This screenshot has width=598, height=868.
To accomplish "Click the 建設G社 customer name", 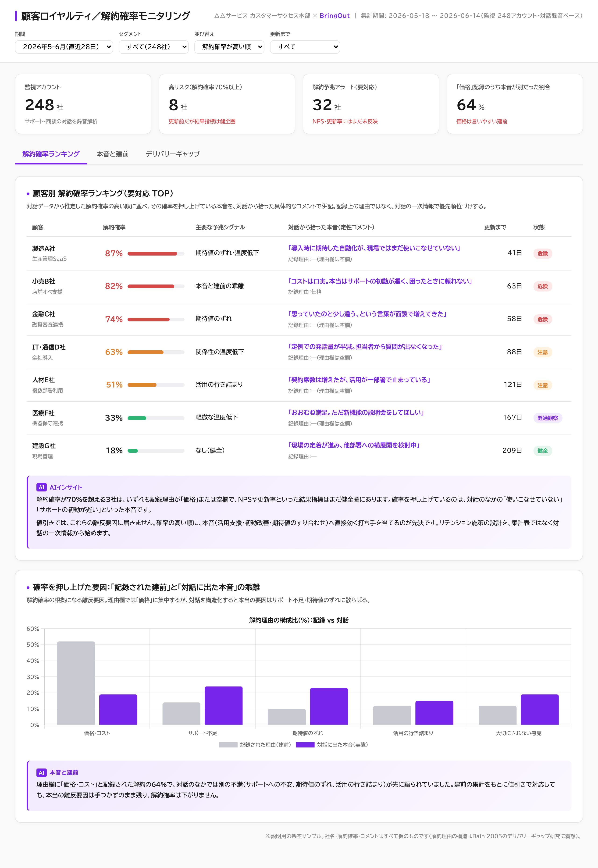I will (x=44, y=446).
